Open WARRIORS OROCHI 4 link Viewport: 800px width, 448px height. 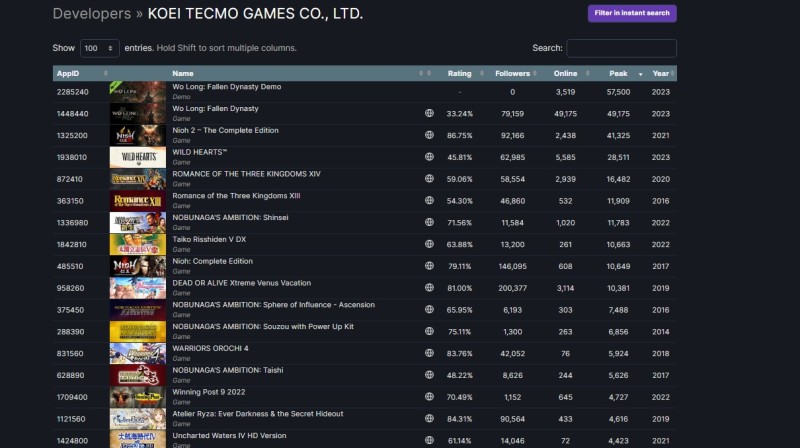pos(210,349)
